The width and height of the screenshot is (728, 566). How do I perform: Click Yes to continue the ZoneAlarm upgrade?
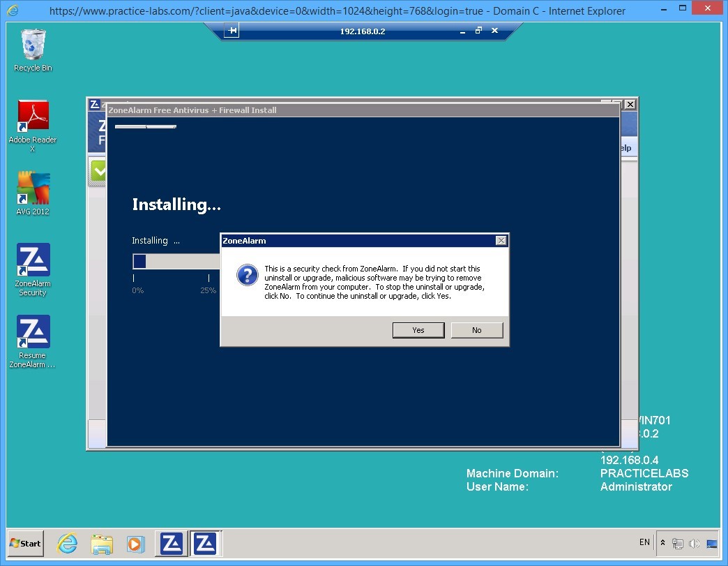point(418,329)
